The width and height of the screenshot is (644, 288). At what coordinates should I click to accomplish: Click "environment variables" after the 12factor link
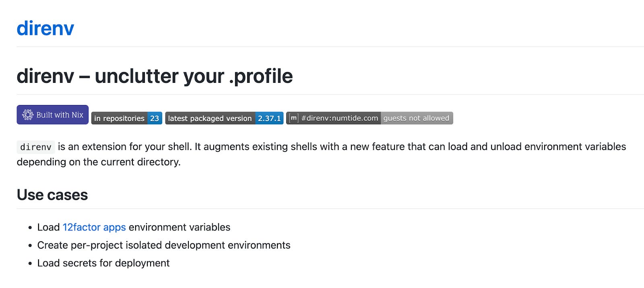pos(180,227)
